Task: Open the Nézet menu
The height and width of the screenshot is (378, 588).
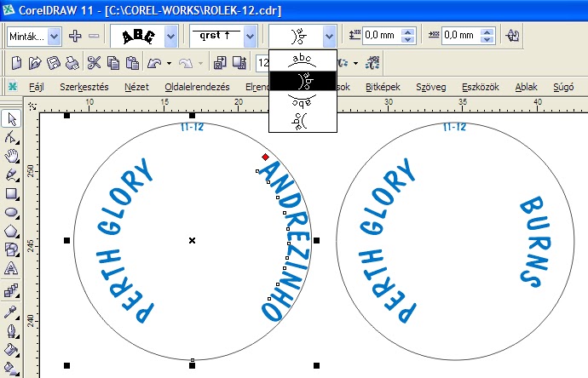Action: 136,87
